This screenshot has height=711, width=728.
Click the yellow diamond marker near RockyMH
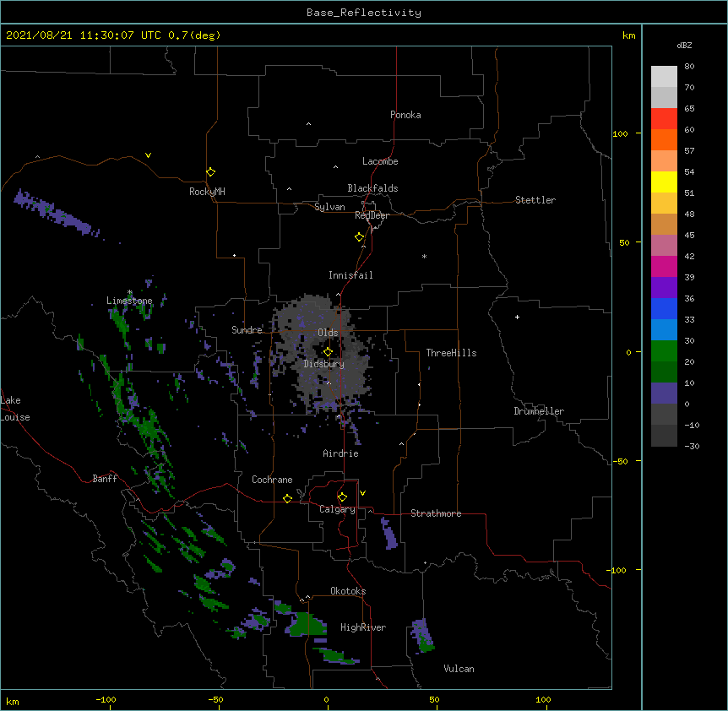[210, 171]
